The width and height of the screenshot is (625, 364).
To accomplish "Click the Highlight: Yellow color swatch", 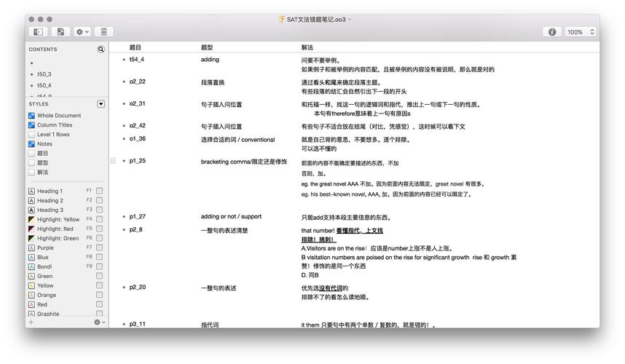I will pos(31,219).
